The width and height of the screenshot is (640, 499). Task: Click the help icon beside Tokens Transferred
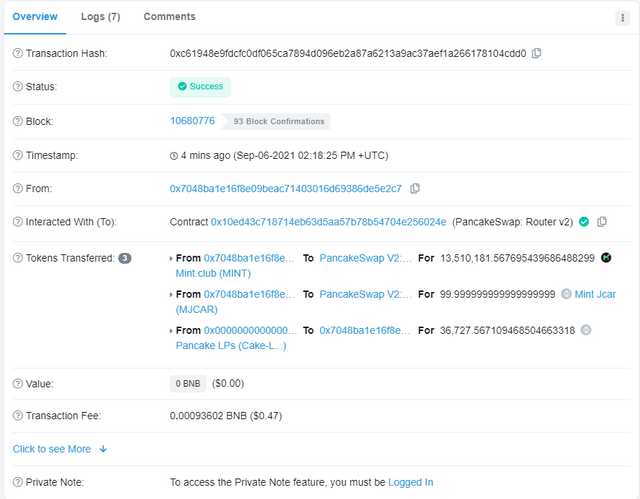(x=18, y=258)
